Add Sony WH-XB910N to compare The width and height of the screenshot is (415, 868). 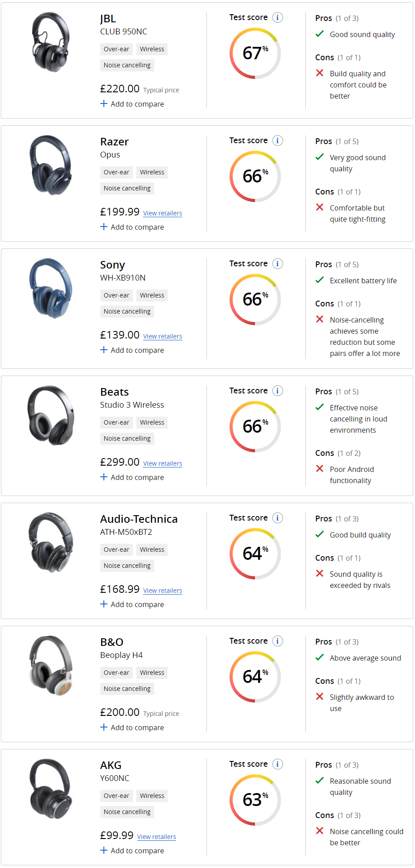(132, 350)
